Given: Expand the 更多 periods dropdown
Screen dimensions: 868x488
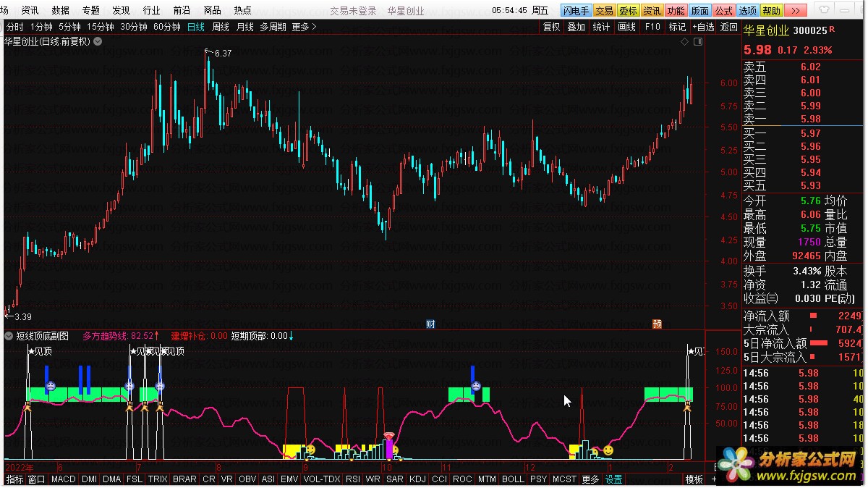Looking at the screenshot, I should click(x=304, y=27).
